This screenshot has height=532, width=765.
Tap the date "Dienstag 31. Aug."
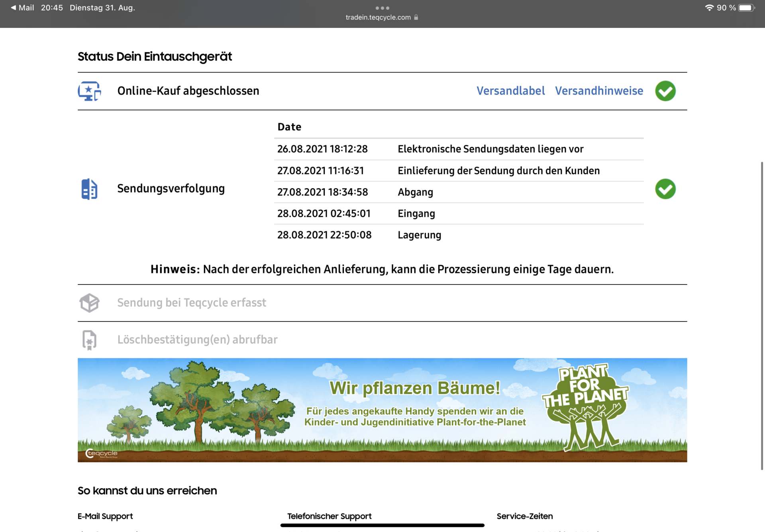coord(102,8)
